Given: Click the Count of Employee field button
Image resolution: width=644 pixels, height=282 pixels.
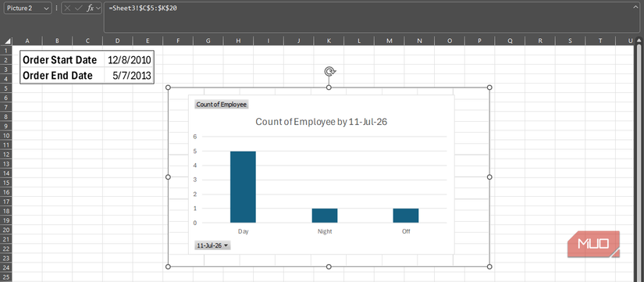Looking at the screenshot, I should 222,105.
